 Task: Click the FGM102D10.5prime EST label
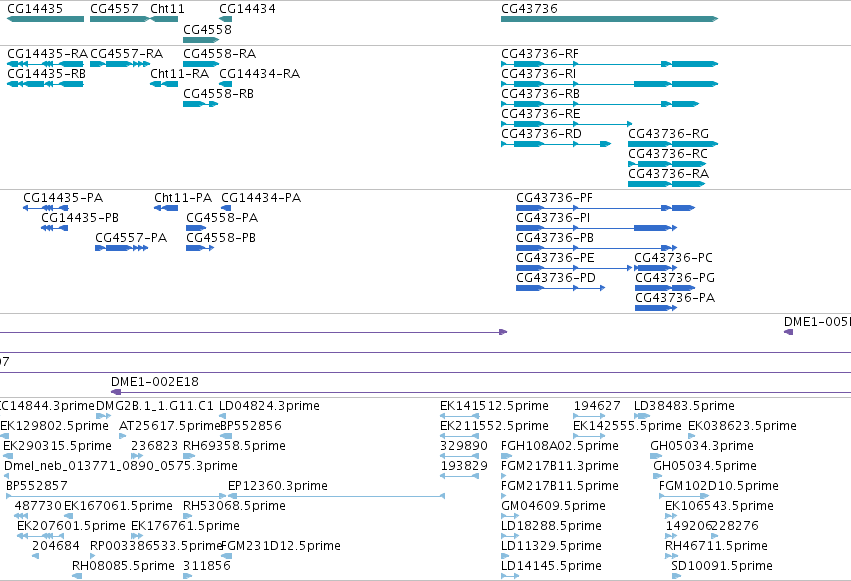tap(719, 486)
